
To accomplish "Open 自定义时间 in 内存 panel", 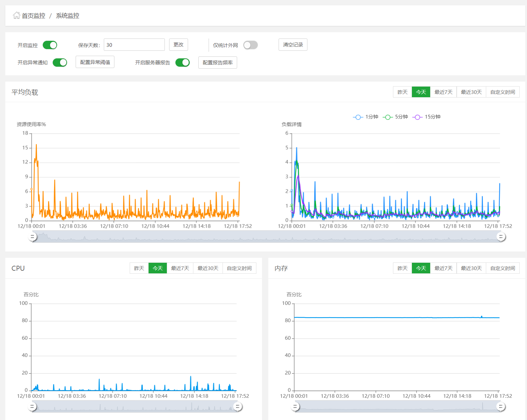I will point(502,268).
